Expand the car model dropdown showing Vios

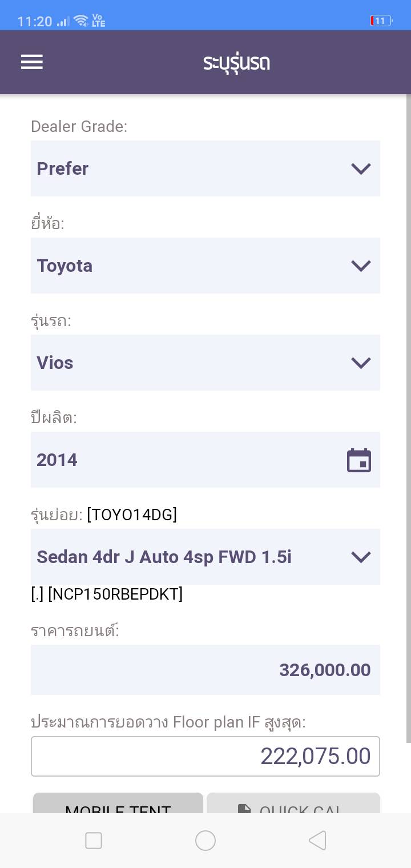[205, 363]
